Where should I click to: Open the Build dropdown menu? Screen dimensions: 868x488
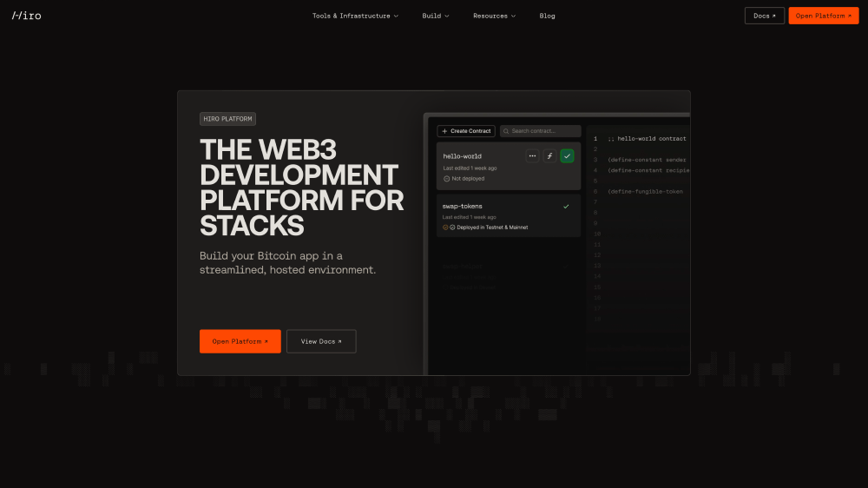point(435,16)
